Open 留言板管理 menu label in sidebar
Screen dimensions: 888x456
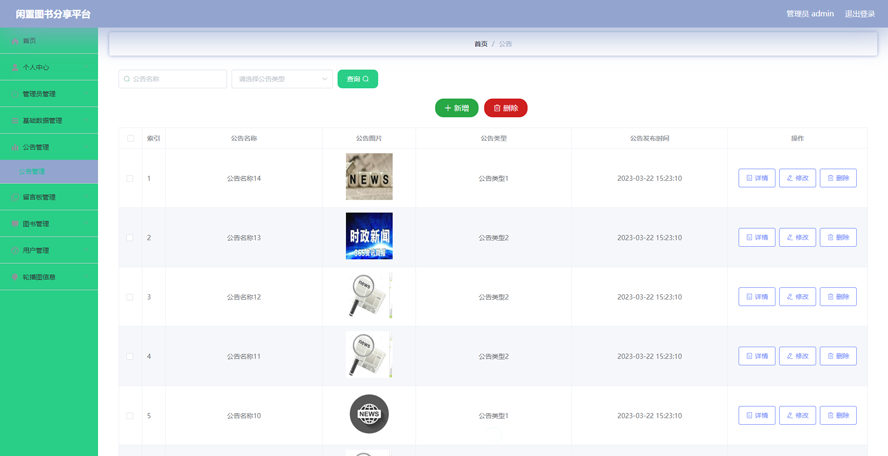click(39, 197)
